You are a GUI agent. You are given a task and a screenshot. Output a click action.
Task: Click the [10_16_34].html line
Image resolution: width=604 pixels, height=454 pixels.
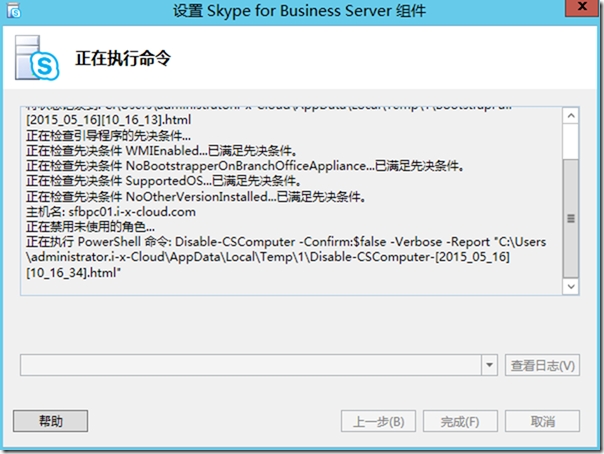click(73, 273)
